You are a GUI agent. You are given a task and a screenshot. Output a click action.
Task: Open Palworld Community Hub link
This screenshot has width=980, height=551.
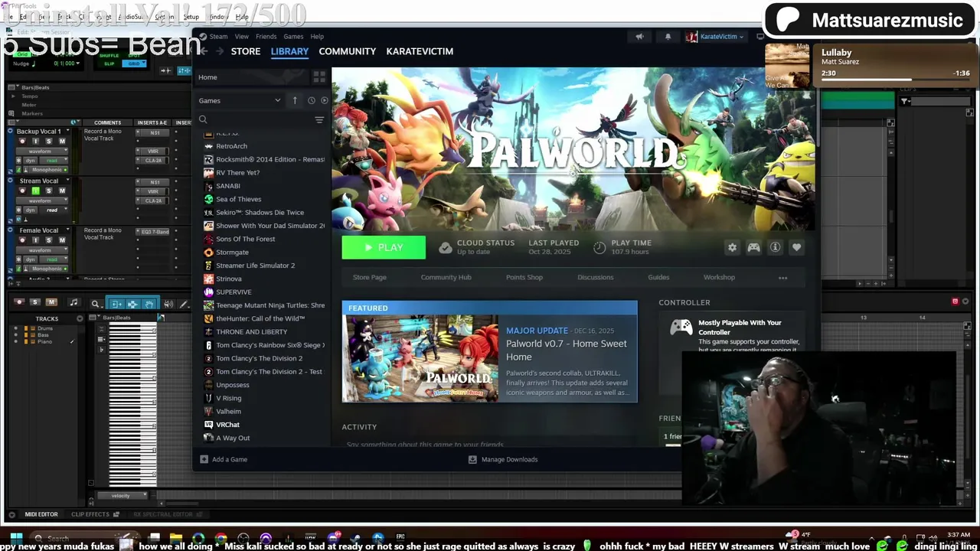pos(446,277)
